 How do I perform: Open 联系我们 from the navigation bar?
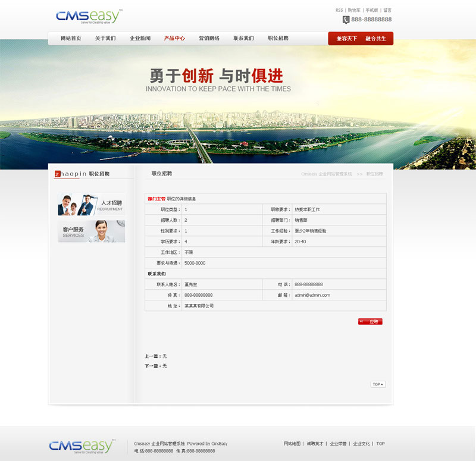point(243,38)
